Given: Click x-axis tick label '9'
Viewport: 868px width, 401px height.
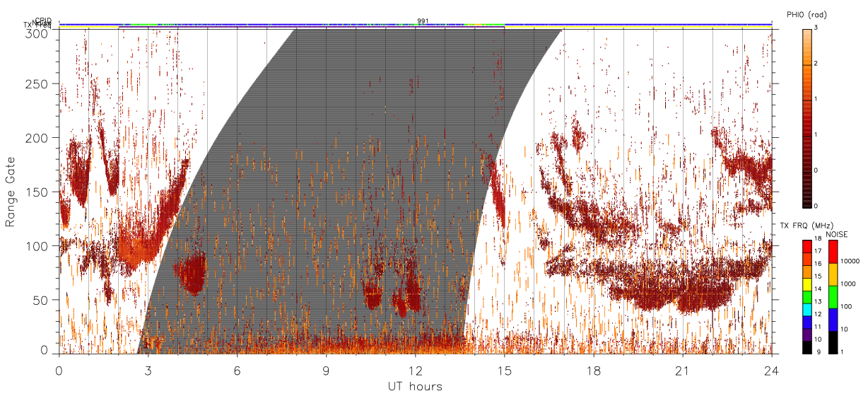Looking at the screenshot, I should (326, 369).
